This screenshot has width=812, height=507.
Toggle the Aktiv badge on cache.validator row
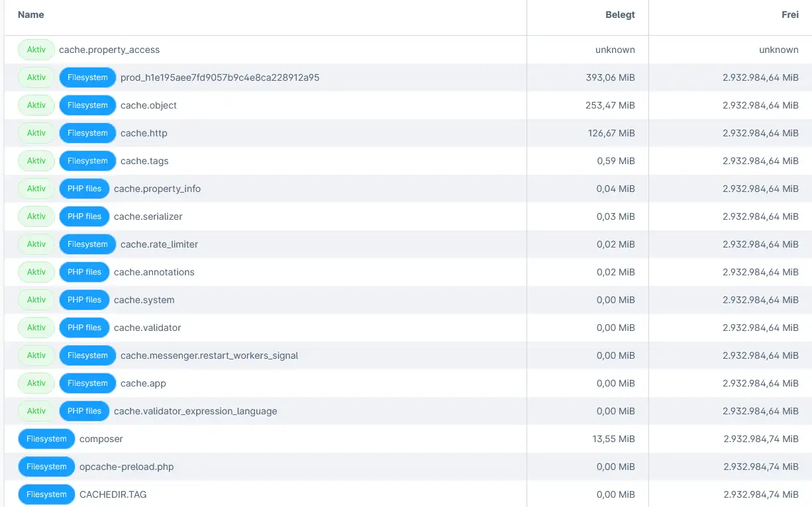click(x=36, y=328)
